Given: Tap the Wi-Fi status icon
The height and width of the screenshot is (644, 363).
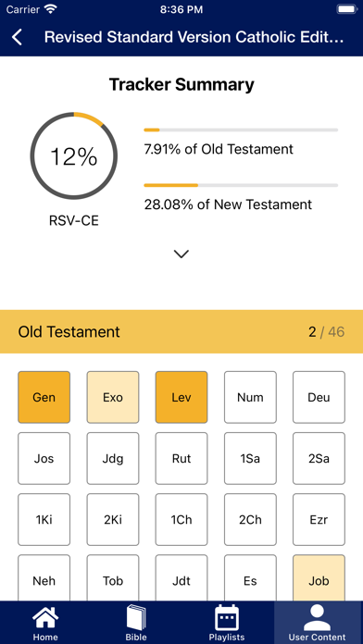Looking at the screenshot, I should (x=51, y=9).
